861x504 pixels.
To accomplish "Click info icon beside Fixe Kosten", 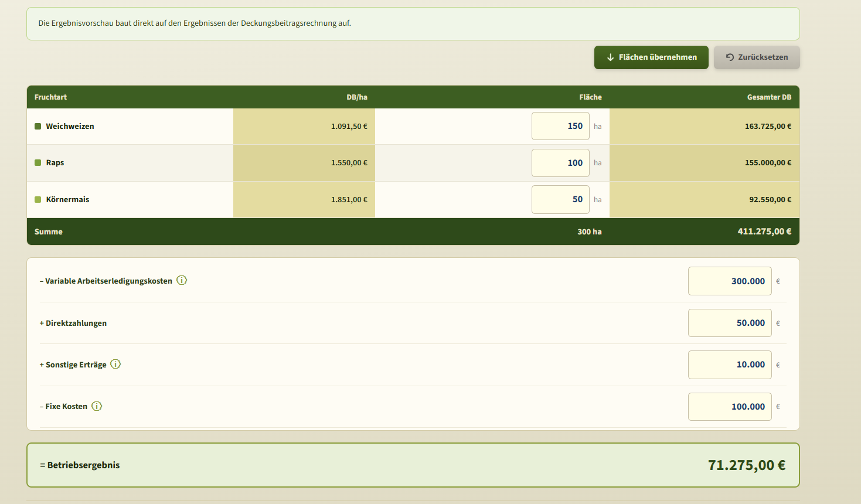I will pos(97,406).
